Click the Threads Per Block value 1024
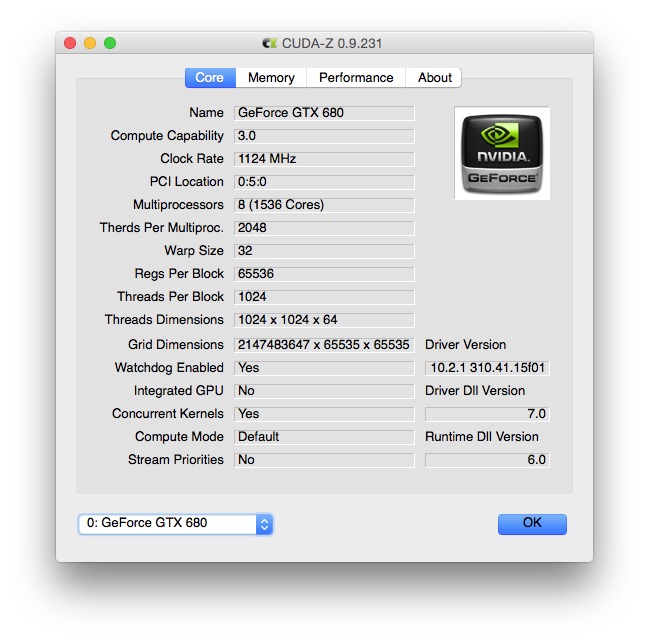The image size is (649, 642). (324, 297)
